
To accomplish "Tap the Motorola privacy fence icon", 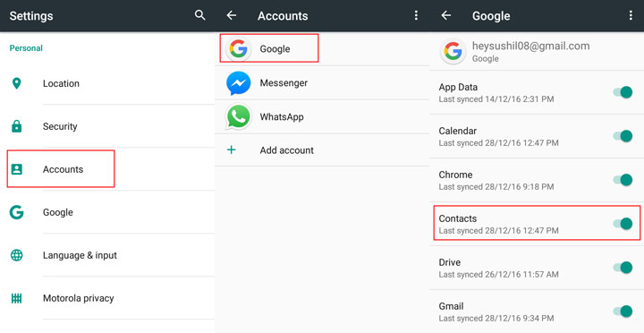I will (x=16, y=298).
